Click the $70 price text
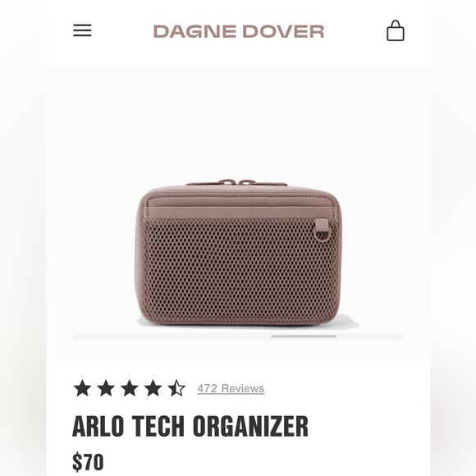 (88, 462)
